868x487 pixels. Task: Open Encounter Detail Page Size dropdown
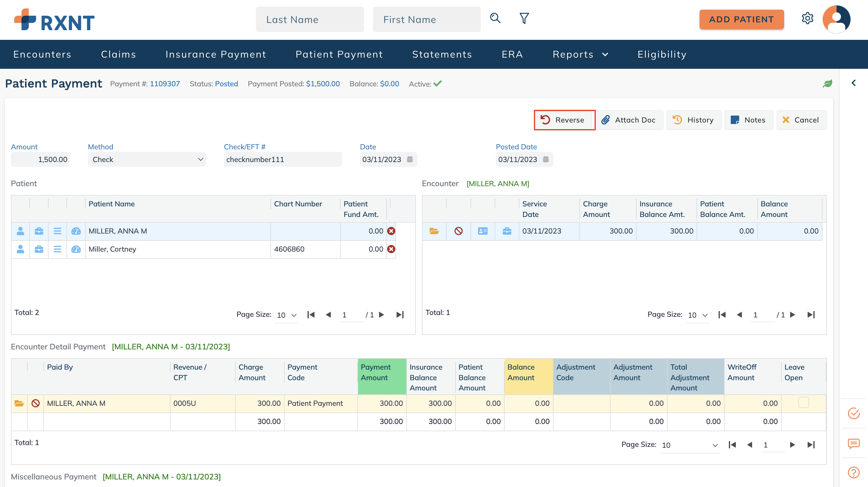click(x=689, y=445)
